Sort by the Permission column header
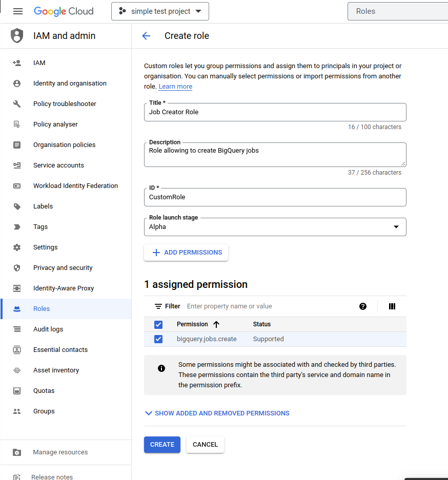The width and height of the screenshot is (448, 480). pos(193,324)
